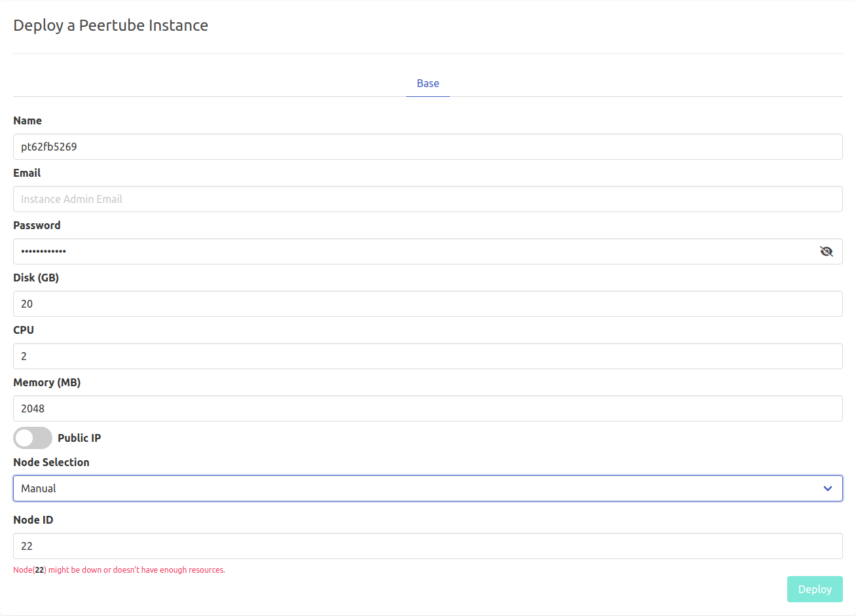Image resolution: width=856 pixels, height=616 pixels.
Task: Select the masked Password input field
Action: (x=413, y=251)
